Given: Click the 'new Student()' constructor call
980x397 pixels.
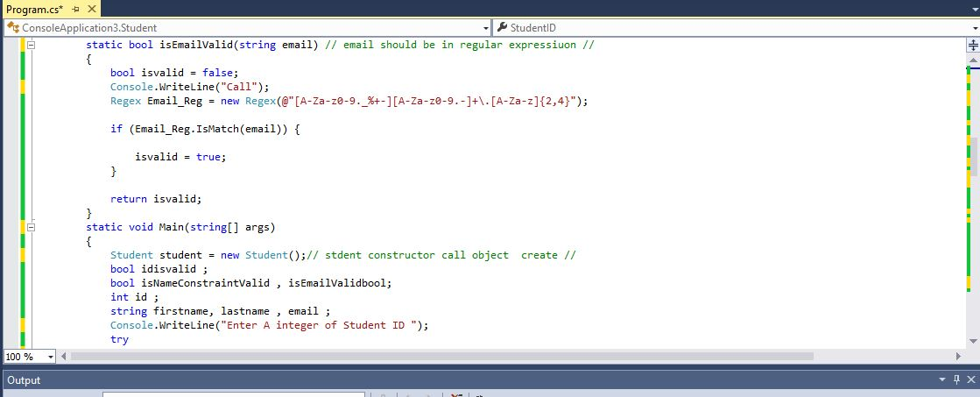Looking at the screenshot, I should (263, 255).
